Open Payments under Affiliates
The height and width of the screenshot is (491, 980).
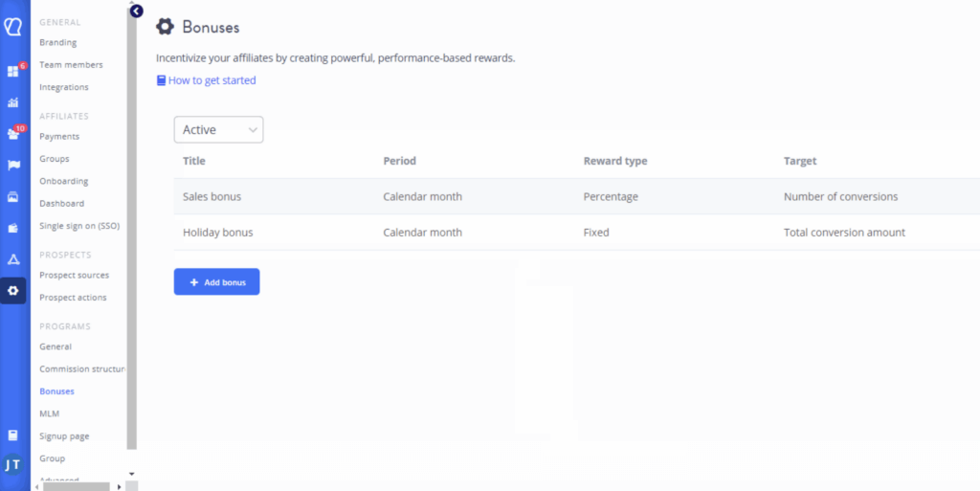(59, 136)
